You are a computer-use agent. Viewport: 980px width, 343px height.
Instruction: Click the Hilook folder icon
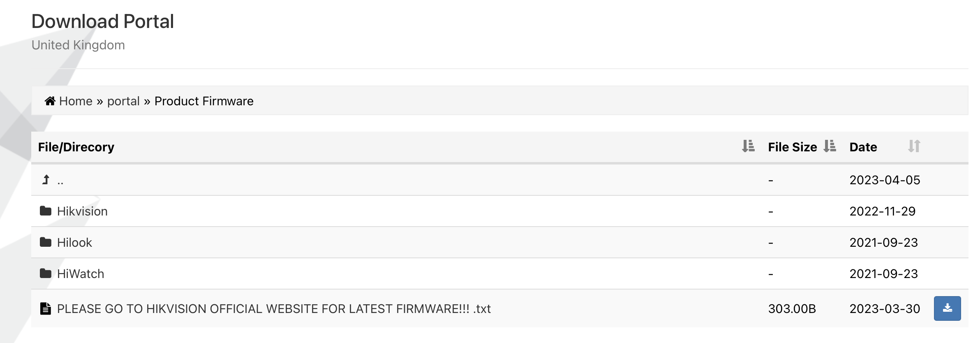tap(46, 243)
